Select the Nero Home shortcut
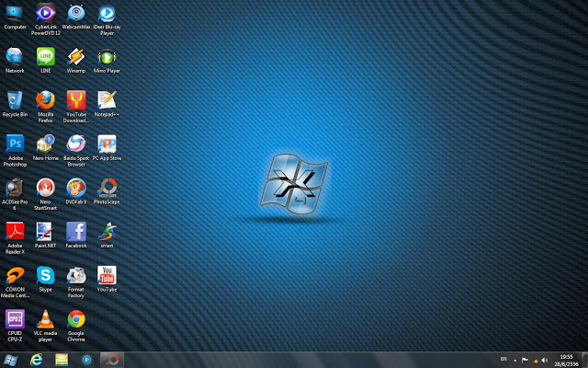Viewport: 588px width, 368px height. click(46, 148)
